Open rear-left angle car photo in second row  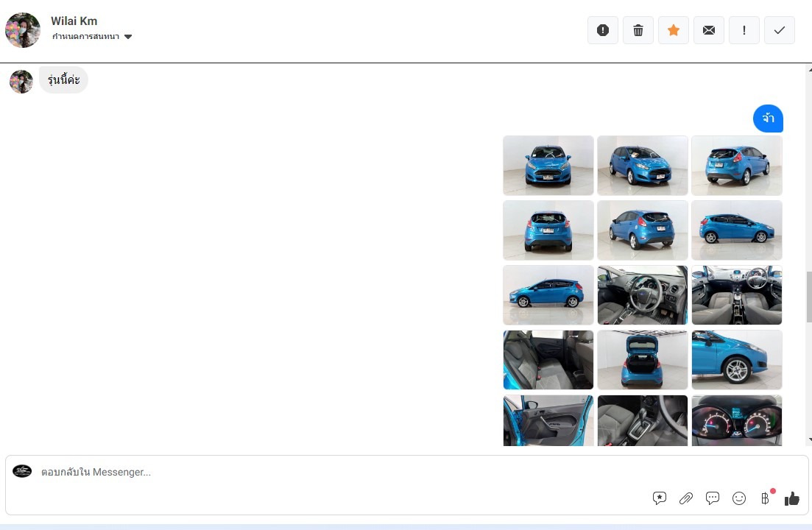click(643, 230)
